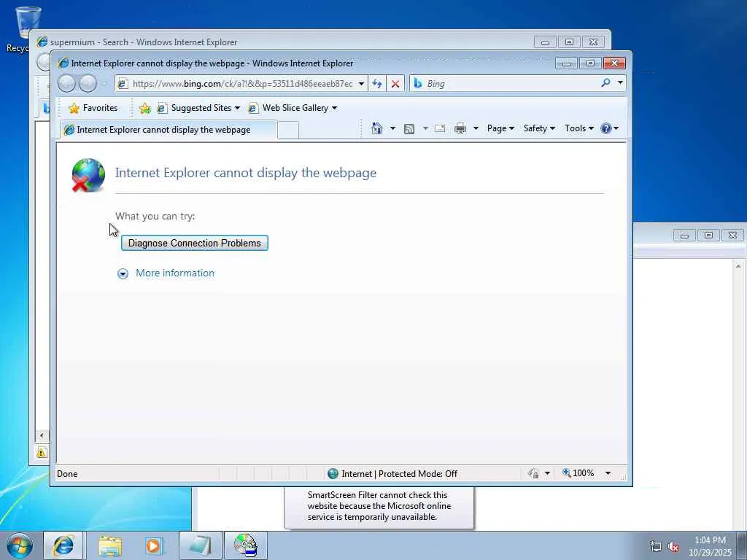Open a blank New Tab
Image resolution: width=747 pixels, height=560 pixels.
click(287, 130)
